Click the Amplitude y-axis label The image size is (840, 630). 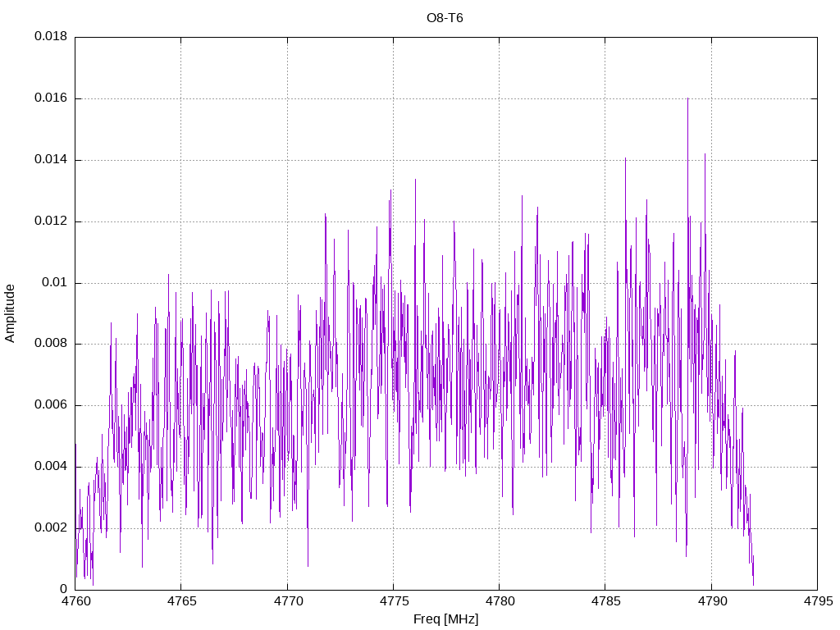pyautogui.click(x=10, y=313)
